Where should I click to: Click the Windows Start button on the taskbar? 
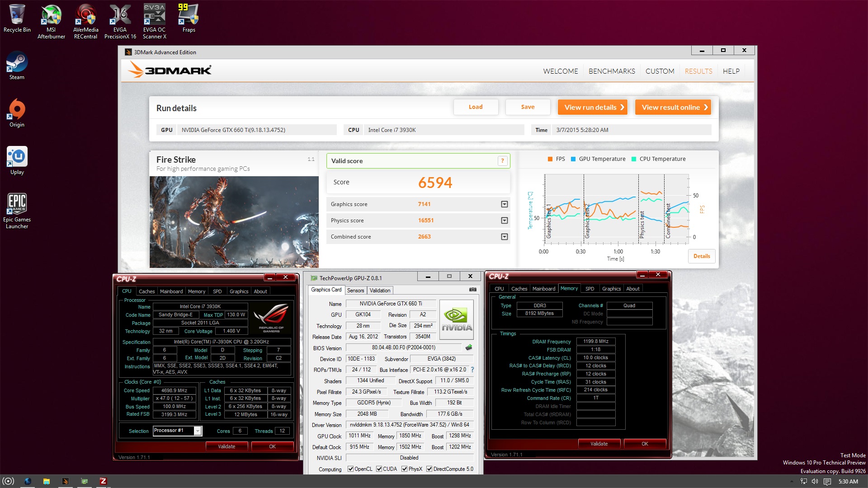(8, 481)
